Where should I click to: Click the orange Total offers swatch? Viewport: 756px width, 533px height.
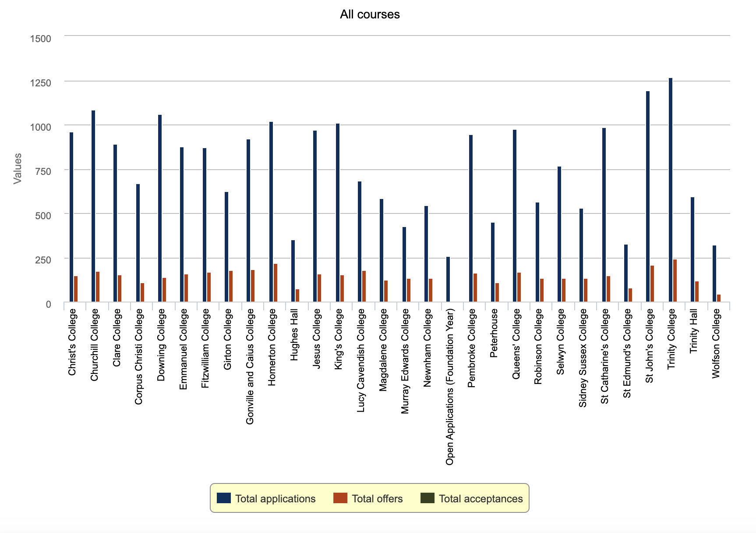pyautogui.click(x=340, y=498)
